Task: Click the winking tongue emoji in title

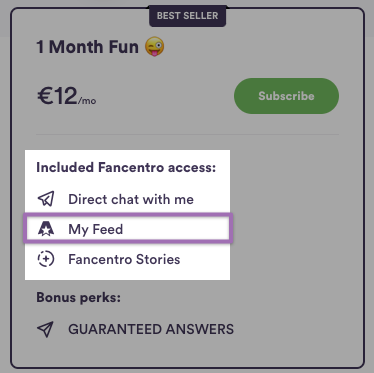Action: (155, 46)
